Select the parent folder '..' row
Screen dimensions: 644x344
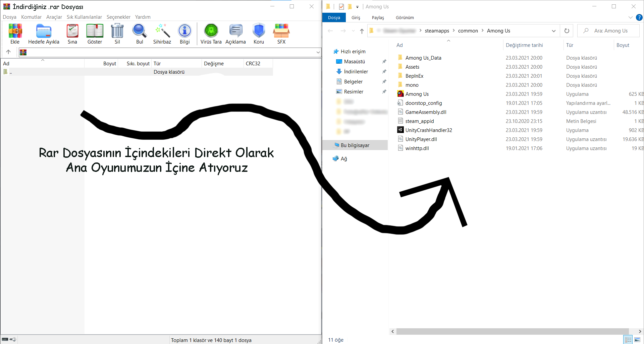pyautogui.click(x=137, y=72)
